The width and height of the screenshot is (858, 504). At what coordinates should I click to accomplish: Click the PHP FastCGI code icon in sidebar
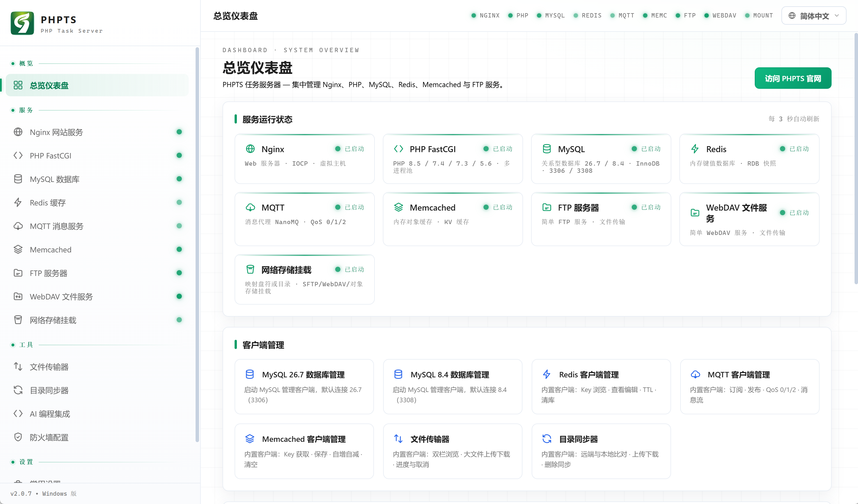[x=18, y=155]
